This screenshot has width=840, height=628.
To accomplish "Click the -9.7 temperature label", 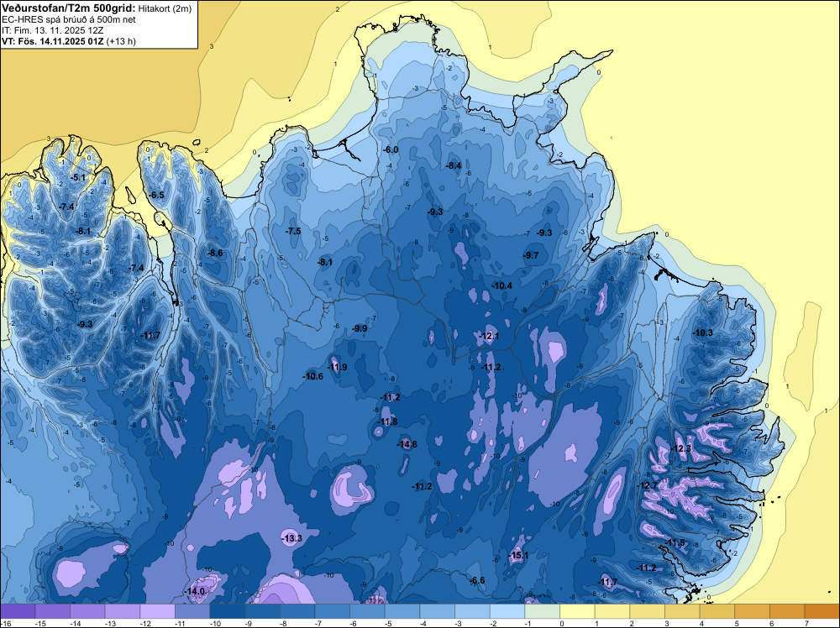I will (x=531, y=256).
